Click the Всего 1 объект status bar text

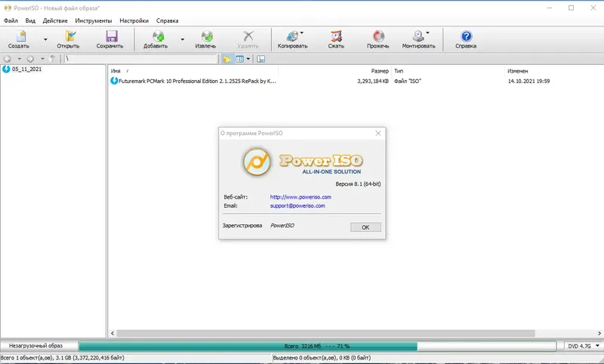coord(63,358)
